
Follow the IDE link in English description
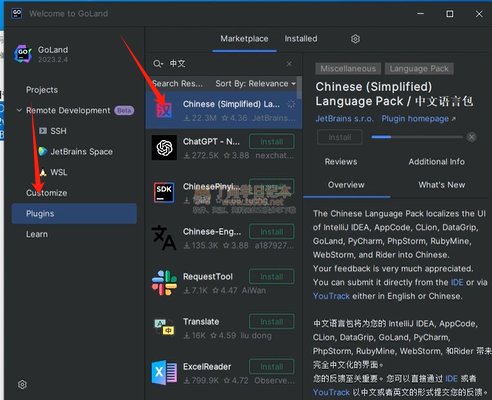457,282
